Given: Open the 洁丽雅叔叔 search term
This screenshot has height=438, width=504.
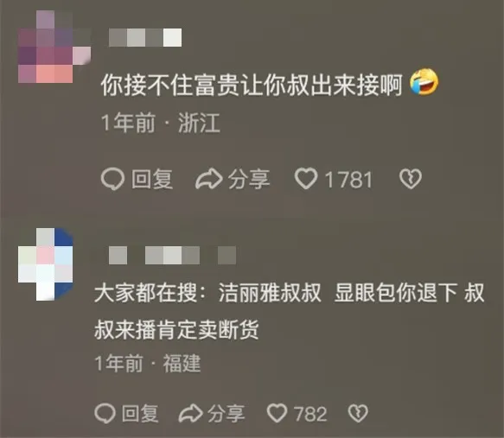Looking at the screenshot, I should [270, 293].
